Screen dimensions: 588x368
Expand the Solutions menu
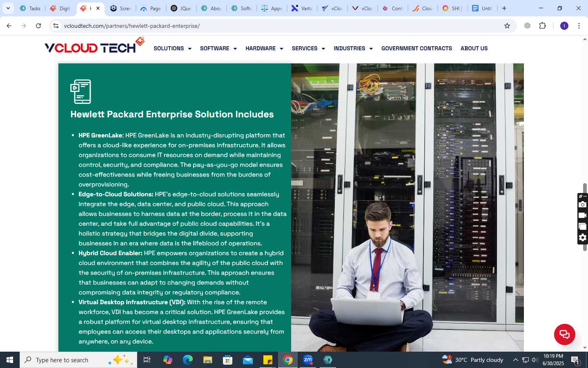(x=172, y=48)
